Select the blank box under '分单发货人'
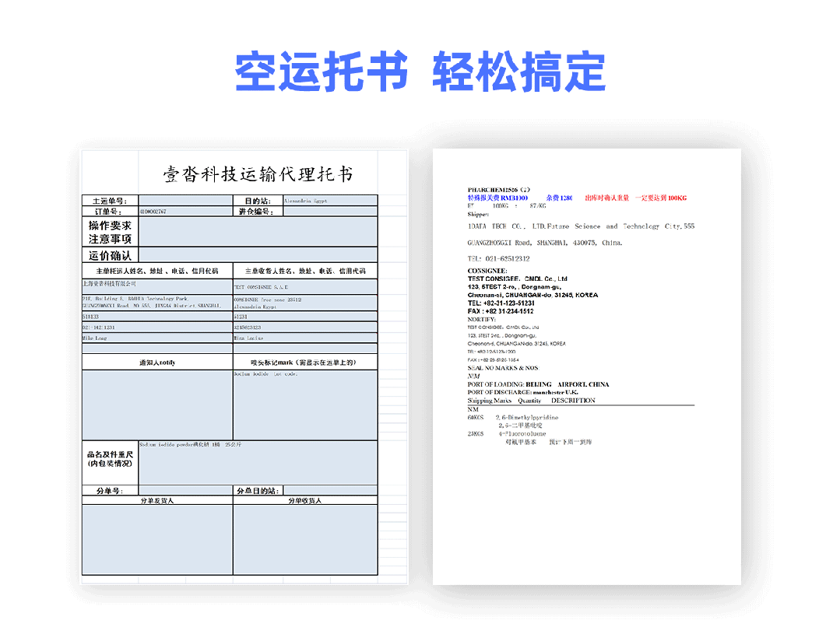Screen dimensions: 840x634 pos(157,540)
